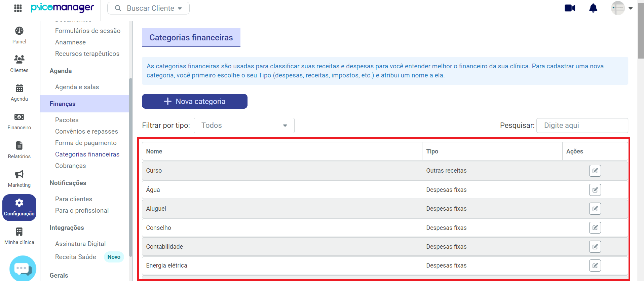This screenshot has height=281, width=644.
Task: Open the support chat bubble
Action: [x=23, y=269]
